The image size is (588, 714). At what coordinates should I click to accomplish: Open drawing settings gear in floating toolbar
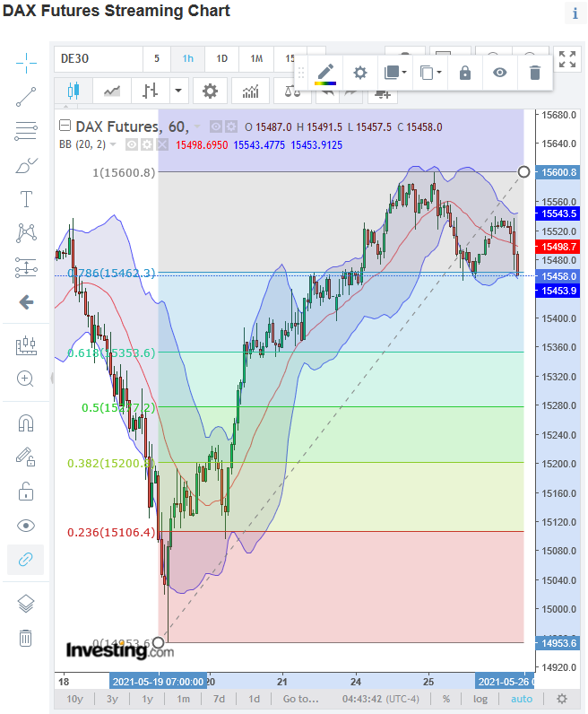pyautogui.click(x=360, y=73)
